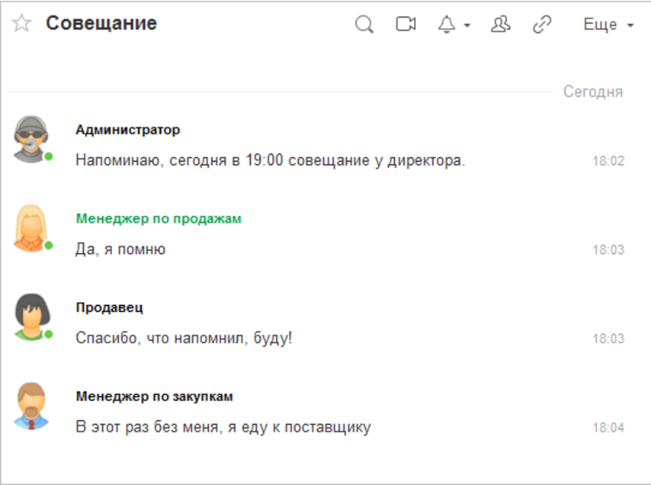651x485 pixels.
Task: Open the Еще dropdown menu
Action: [x=608, y=25]
